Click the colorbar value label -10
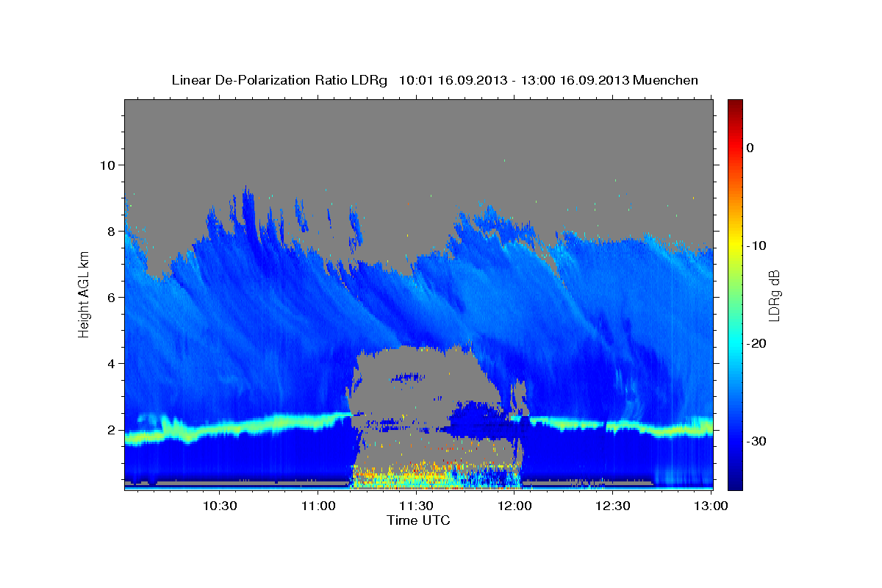This screenshot has height=588, width=882. (x=757, y=245)
